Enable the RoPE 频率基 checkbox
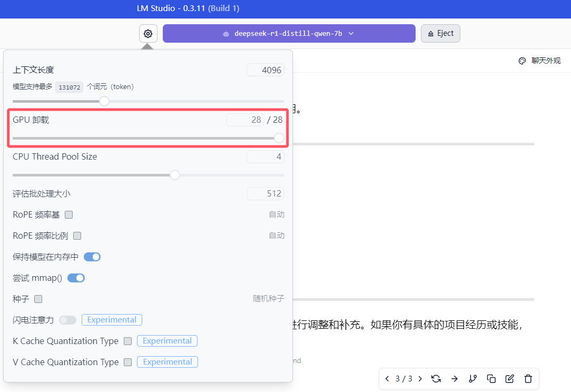The image size is (571, 392). [x=69, y=214]
